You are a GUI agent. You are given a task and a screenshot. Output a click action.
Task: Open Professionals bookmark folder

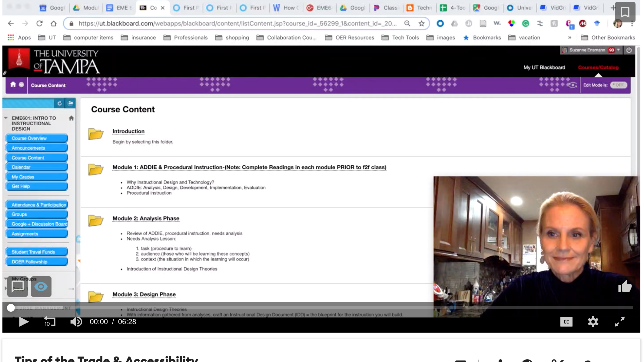[186, 38]
